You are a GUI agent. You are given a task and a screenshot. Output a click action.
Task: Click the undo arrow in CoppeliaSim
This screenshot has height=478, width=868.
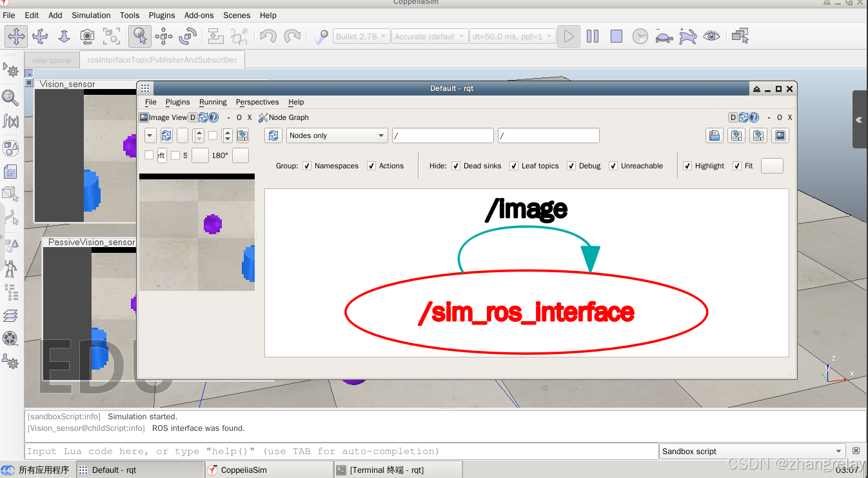268,36
